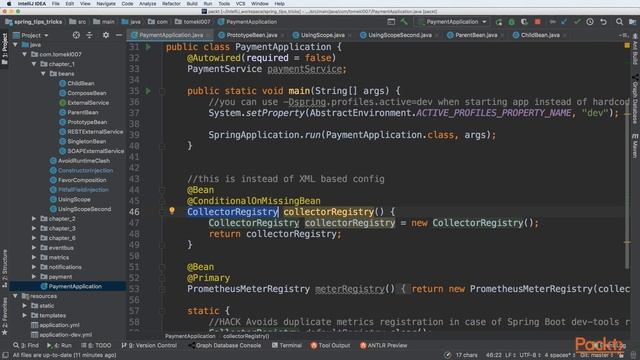The image size is (640, 360).
Task: Toggle the Maven side panel
Action: coord(635,146)
